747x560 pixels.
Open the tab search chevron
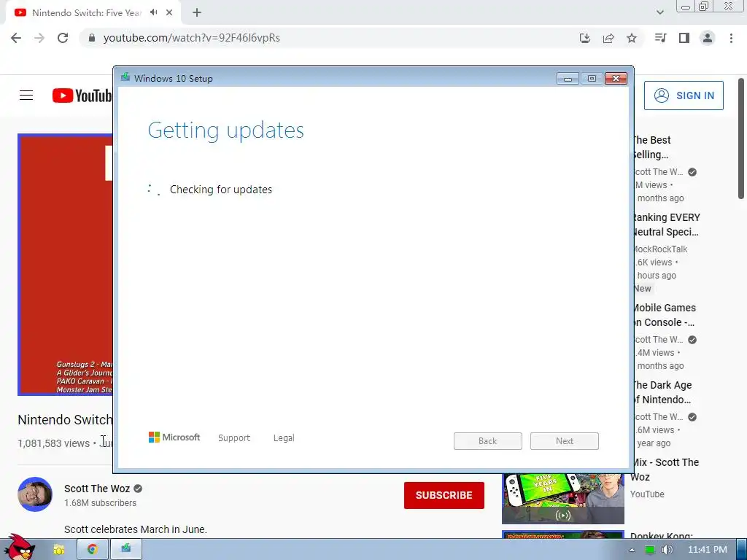point(659,12)
